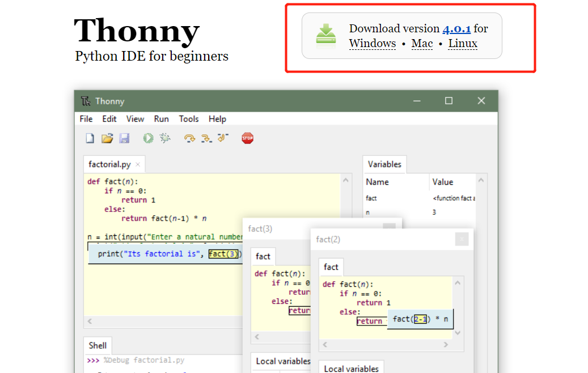Screen dimensions: 588x373
Task: Select the 'fact' variable row
Action: (420, 198)
